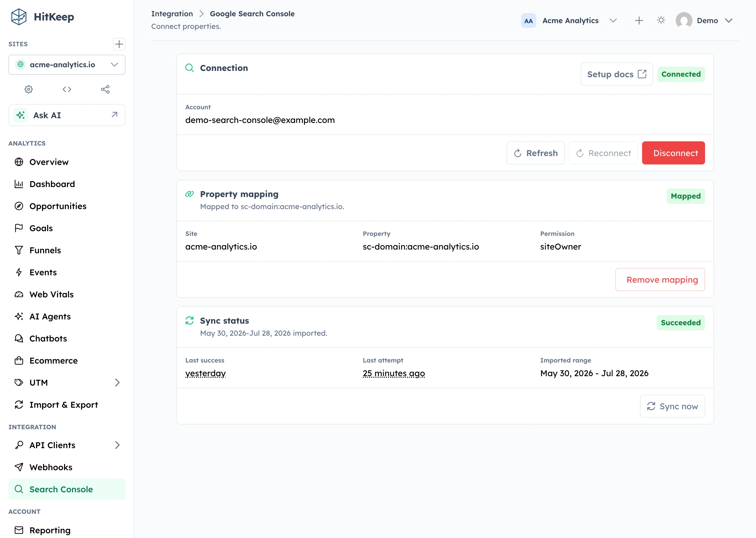The width and height of the screenshot is (756, 538).
Task: Open Opportunities in the sidebar
Action: coord(67,206)
